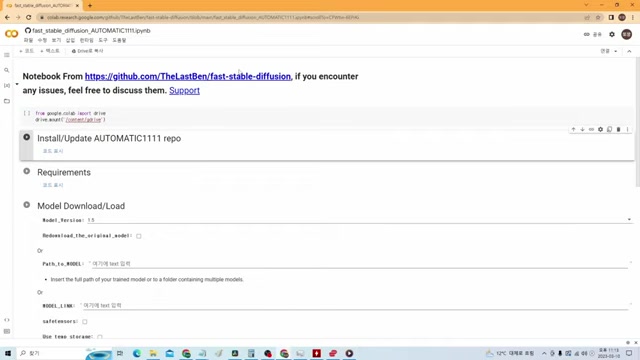The width and height of the screenshot is (640, 360).
Task: Open the TheLastBen fast-stable-diffusion GitHub link
Action: [188, 76]
